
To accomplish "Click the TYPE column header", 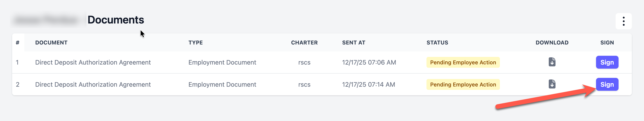I will coord(195,43).
